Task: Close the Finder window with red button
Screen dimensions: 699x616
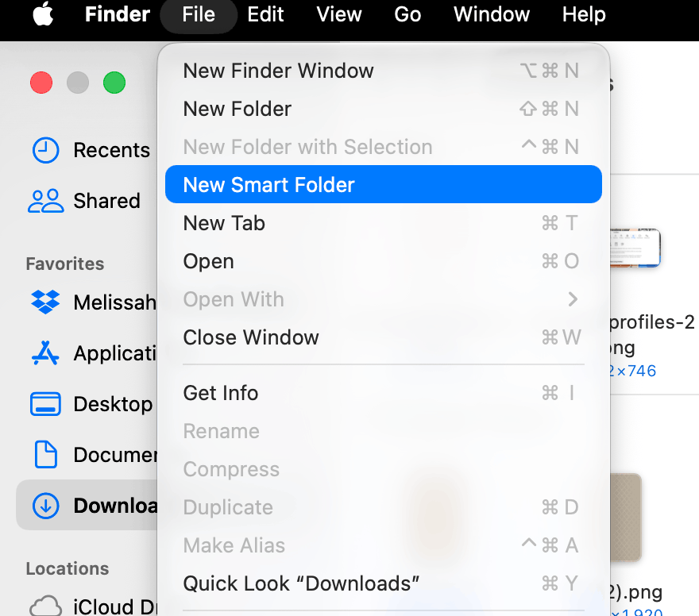Action: [41, 83]
